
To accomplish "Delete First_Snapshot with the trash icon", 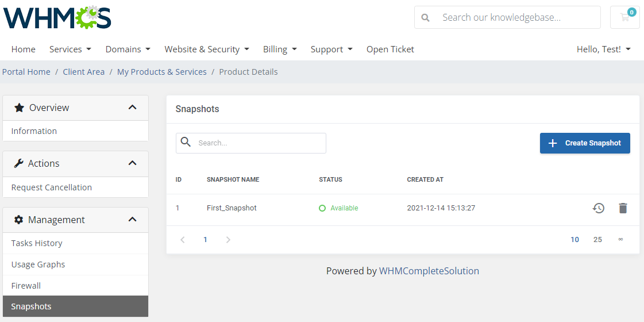I will pyautogui.click(x=623, y=208).
